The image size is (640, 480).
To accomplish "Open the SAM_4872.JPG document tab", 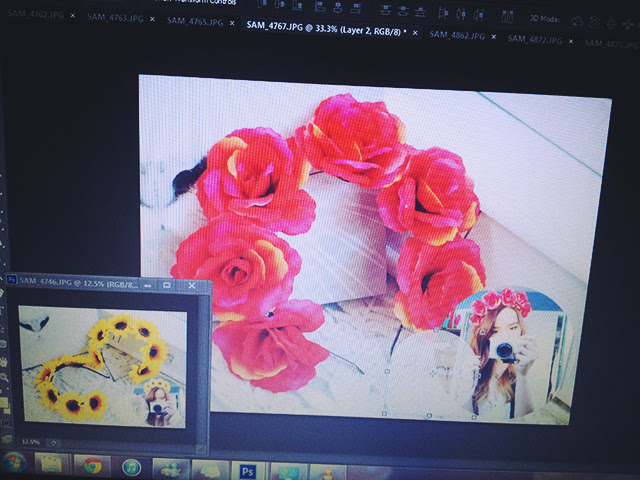I will 535,40.
